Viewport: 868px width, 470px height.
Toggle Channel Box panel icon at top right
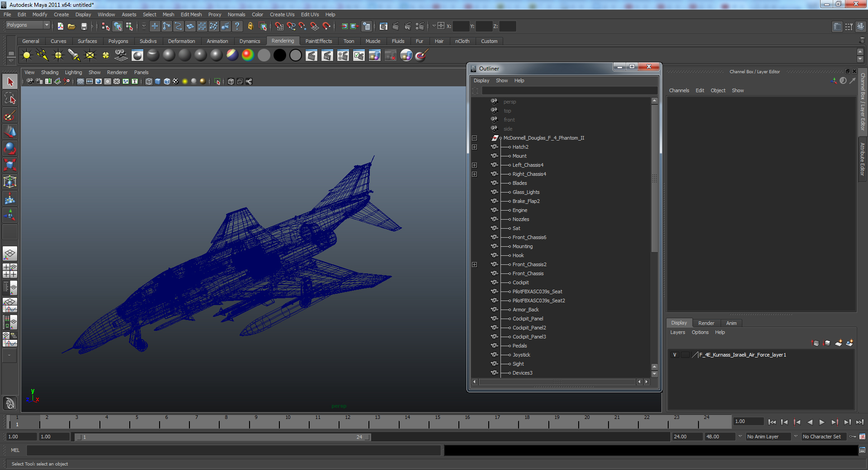pyautogui.click(x=860, y=27)
